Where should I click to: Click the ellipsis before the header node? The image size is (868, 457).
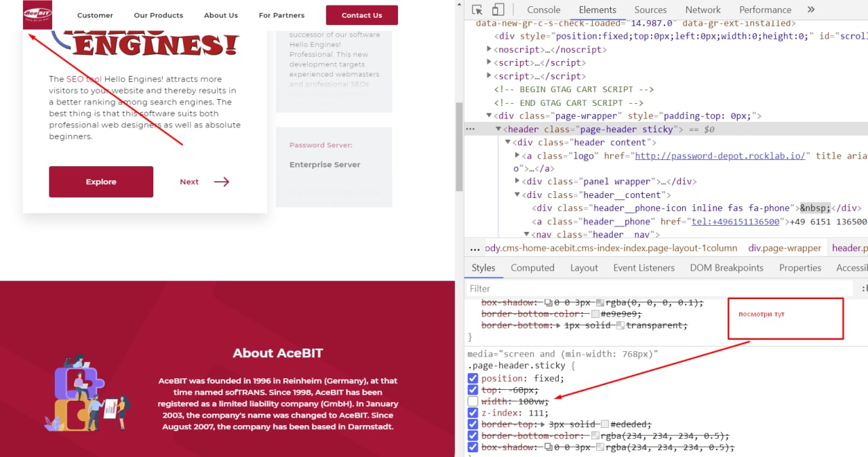pos(470,129)
